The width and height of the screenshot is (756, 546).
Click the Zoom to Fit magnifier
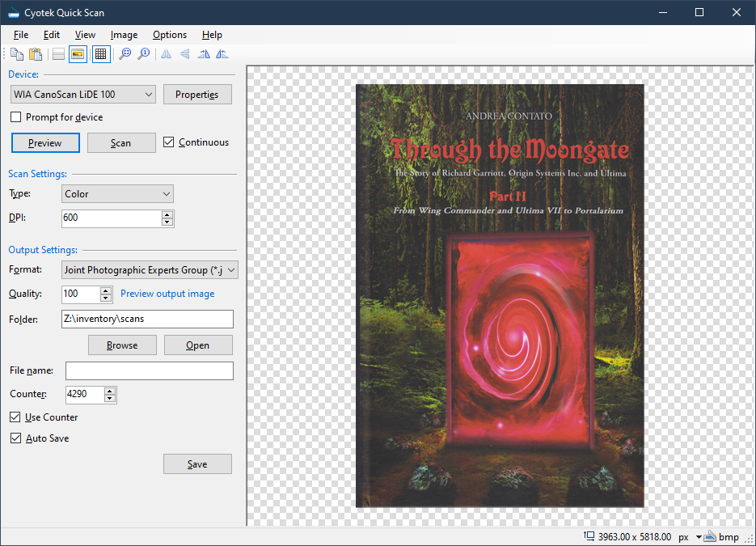click(125, 54)
